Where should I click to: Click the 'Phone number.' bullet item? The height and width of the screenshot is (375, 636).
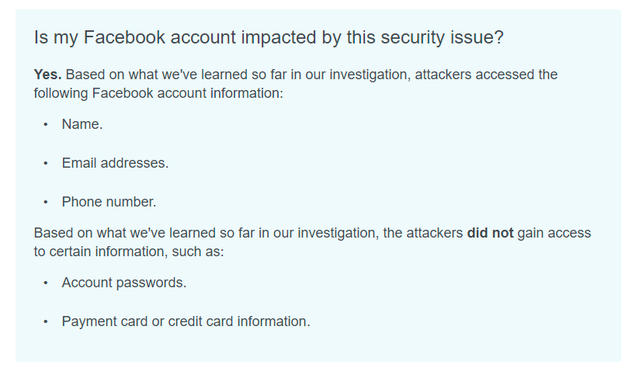coord(109,202)
